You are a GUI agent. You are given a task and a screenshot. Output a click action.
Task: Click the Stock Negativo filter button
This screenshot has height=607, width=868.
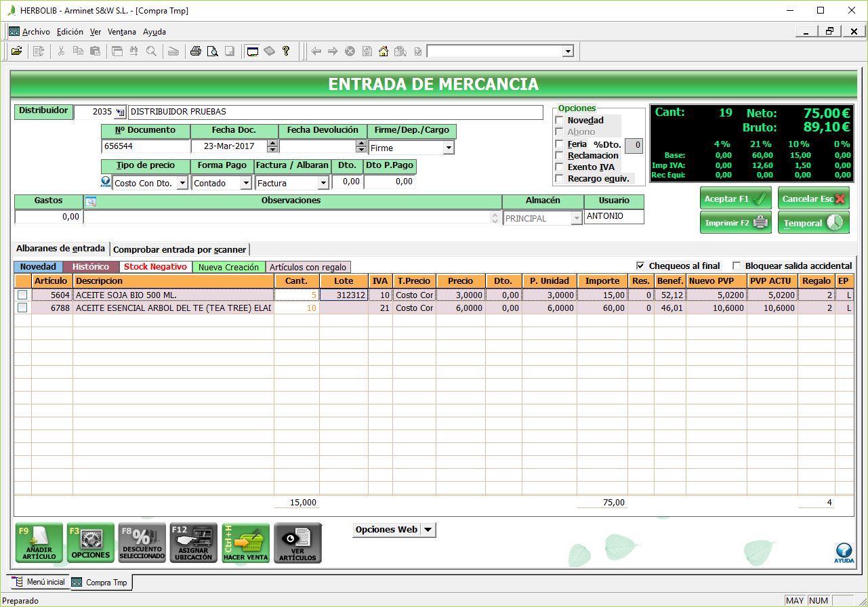(x=155, y=267)
